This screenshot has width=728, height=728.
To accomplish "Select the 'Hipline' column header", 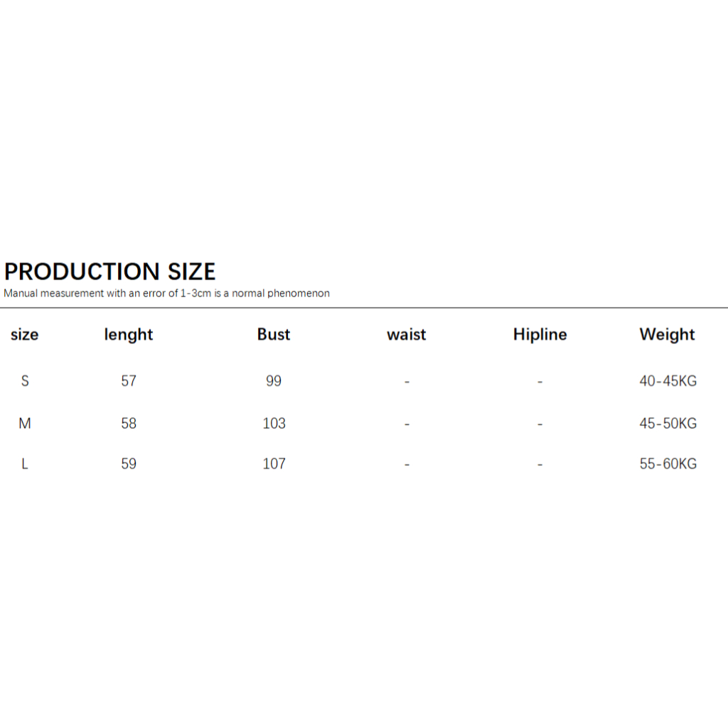I will tap(540, 334).
